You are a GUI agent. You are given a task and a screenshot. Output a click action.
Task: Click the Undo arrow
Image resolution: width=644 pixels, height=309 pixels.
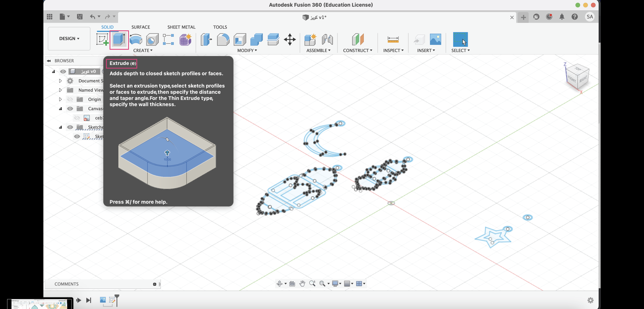click(93, 17)
